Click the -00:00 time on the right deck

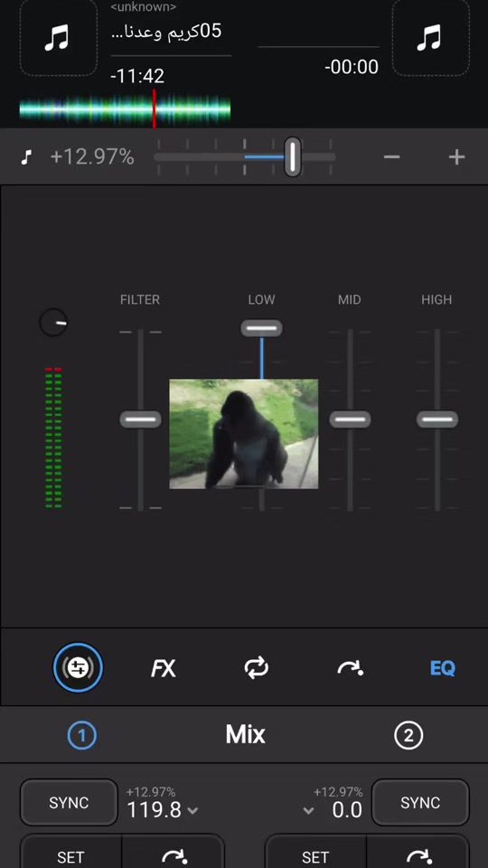click(x=352, y=68)
